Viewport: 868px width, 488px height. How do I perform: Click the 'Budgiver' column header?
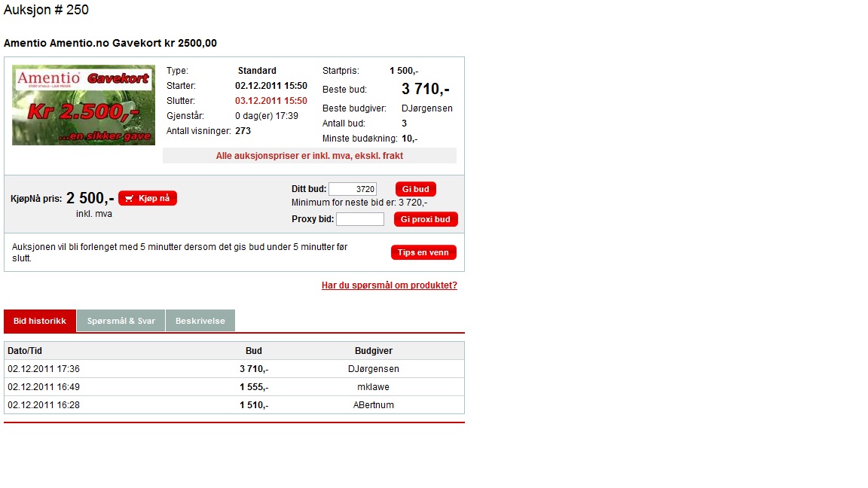[x=374, y=351]
